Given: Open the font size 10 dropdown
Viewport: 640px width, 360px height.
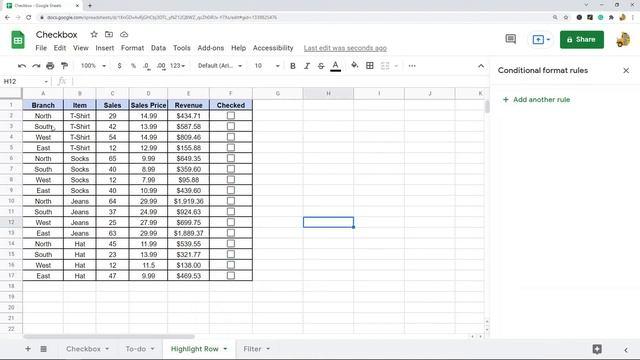Looking at the screenshot, I should (267, 66).
